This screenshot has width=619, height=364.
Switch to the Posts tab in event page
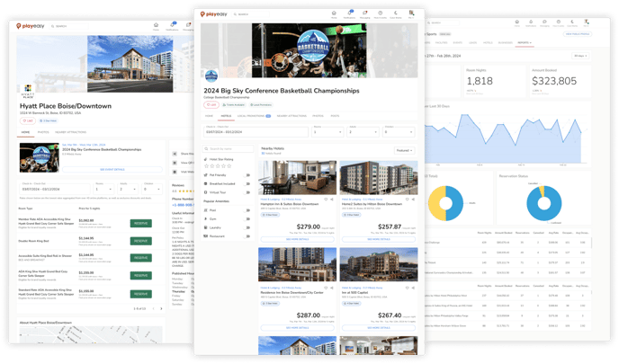click(335, 116)
